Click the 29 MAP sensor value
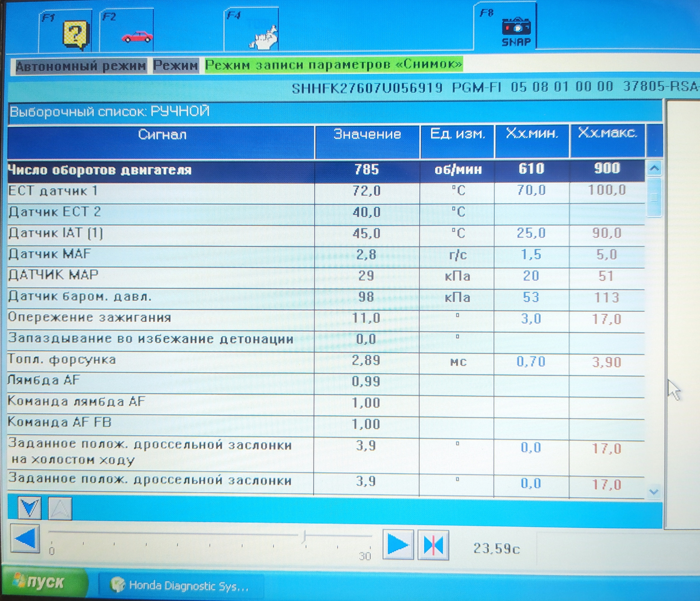Image resolution: width=700 pixels, height=601 pixels. click(366, 276)
